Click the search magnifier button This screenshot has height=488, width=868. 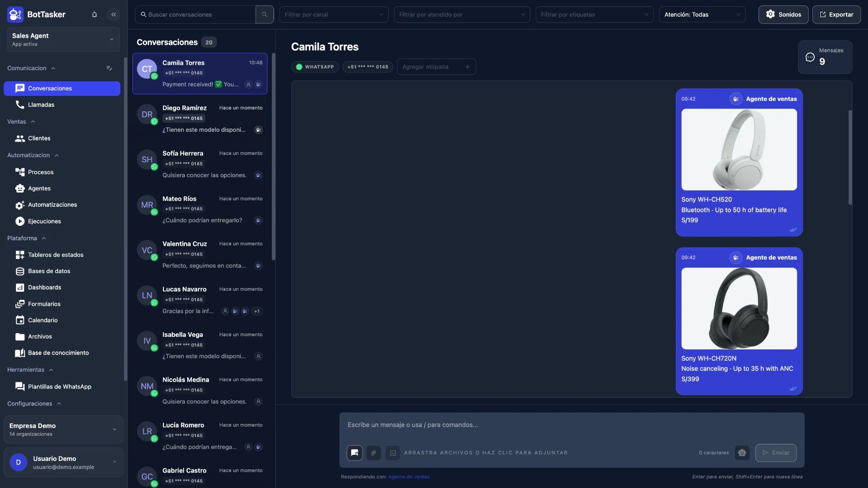click(264, 15)
